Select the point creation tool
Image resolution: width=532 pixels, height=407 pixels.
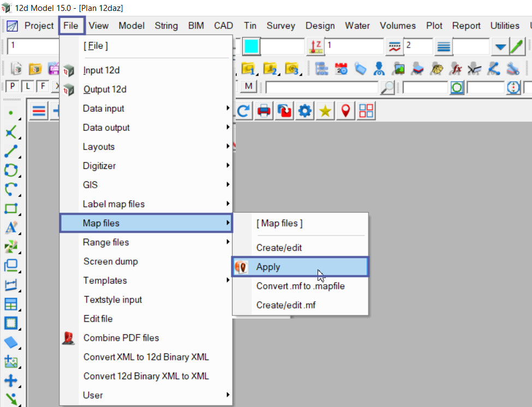click(x=11, y=113)
